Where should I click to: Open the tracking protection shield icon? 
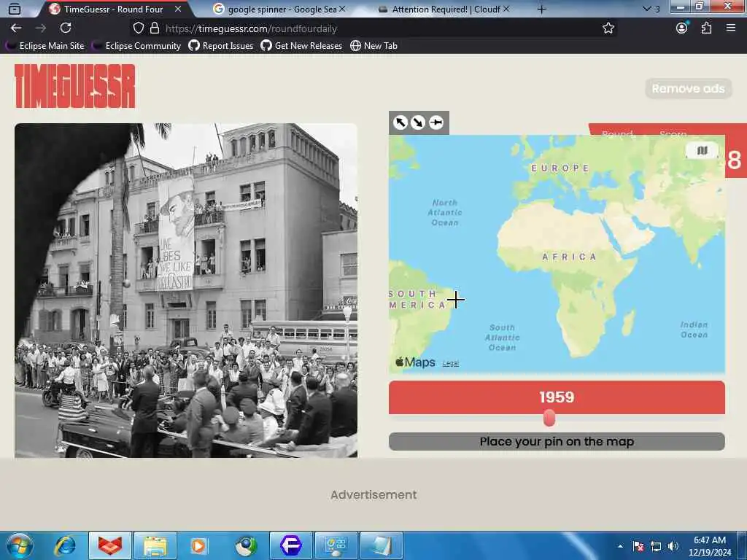138,28
